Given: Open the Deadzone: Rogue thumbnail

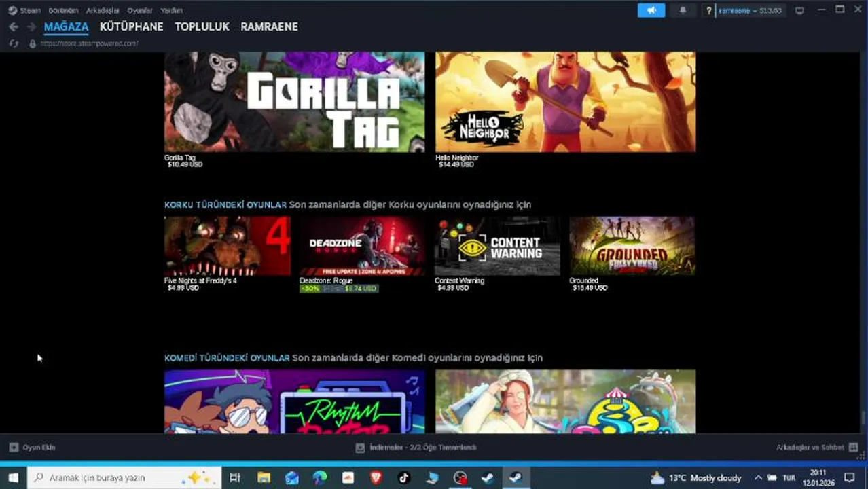Looking at the screenshot, I should (x=362, y=246).
